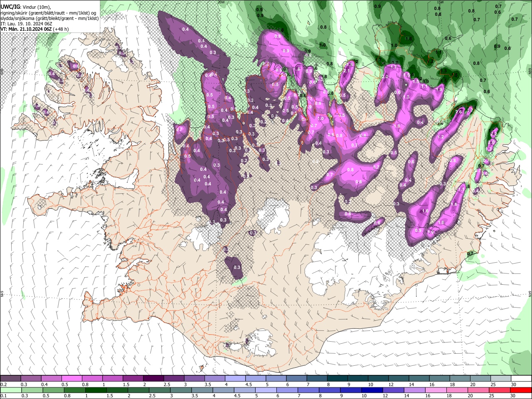Select the pale grey swatch between 25 and 30, top row
This screenshot has width=532, height=399.
pyautogui.click(x=500, y=379)
